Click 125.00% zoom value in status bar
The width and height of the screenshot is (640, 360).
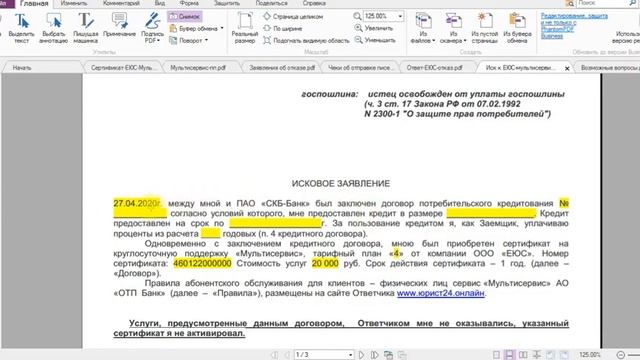coord(590,355)
